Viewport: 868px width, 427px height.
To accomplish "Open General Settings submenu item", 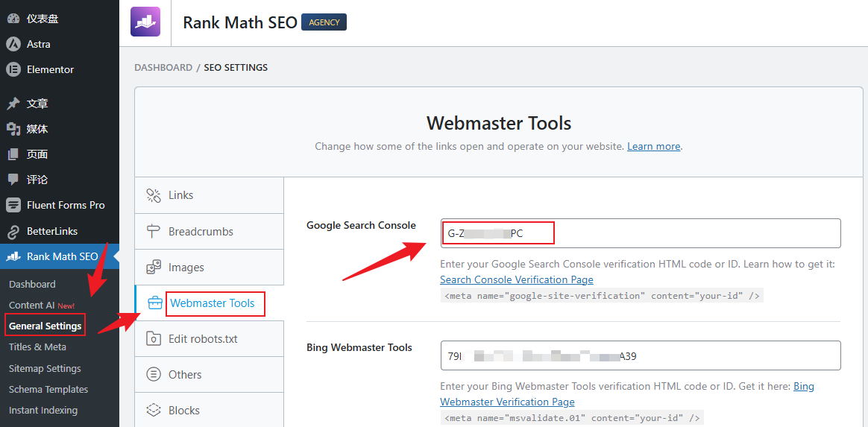I will click(45, 326).
